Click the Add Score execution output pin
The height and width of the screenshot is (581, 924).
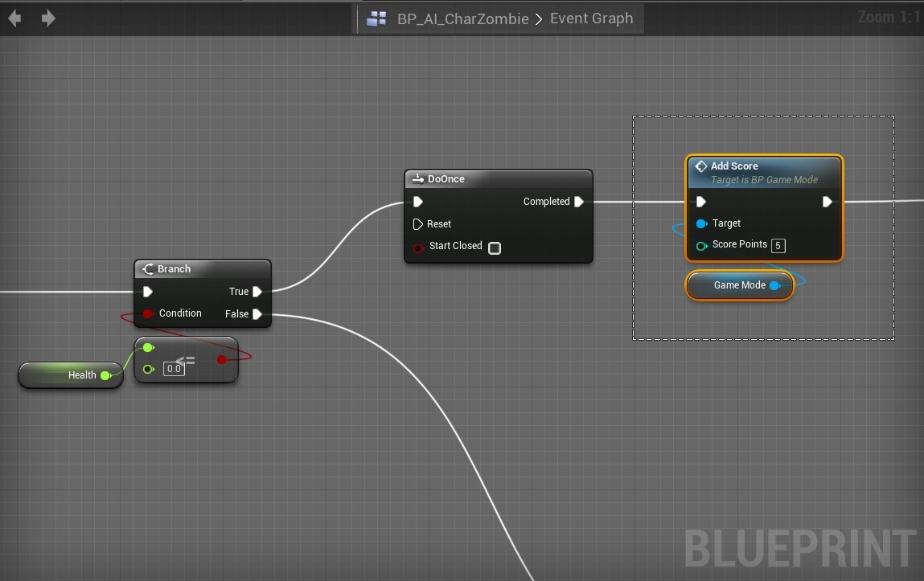827,202
